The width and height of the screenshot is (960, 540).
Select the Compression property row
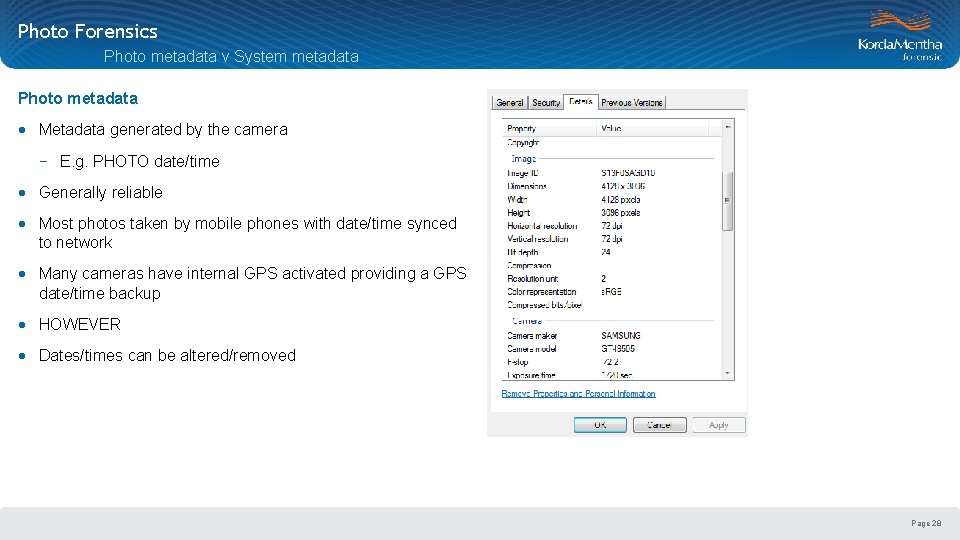[x=612, y=266]
